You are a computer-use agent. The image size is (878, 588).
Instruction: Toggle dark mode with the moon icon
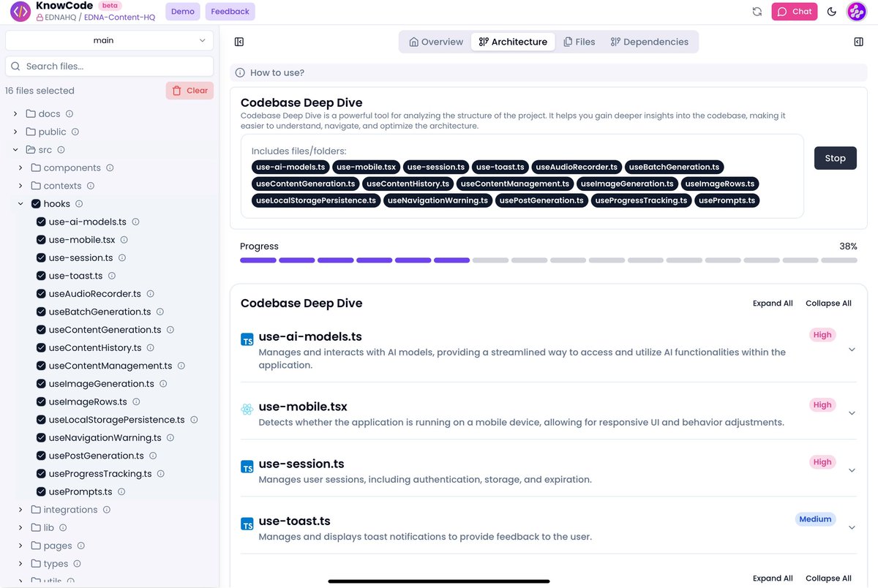coord(831,11)
